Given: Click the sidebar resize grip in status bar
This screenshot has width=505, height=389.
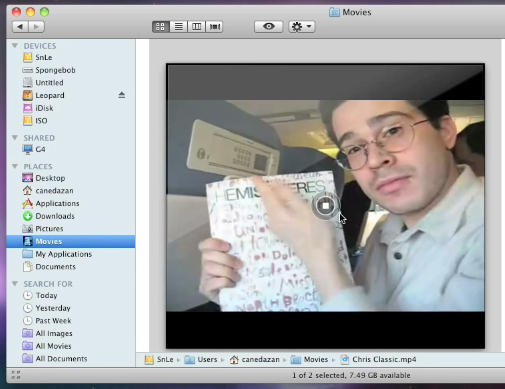Looking at the screenshot, I should 16,375.
